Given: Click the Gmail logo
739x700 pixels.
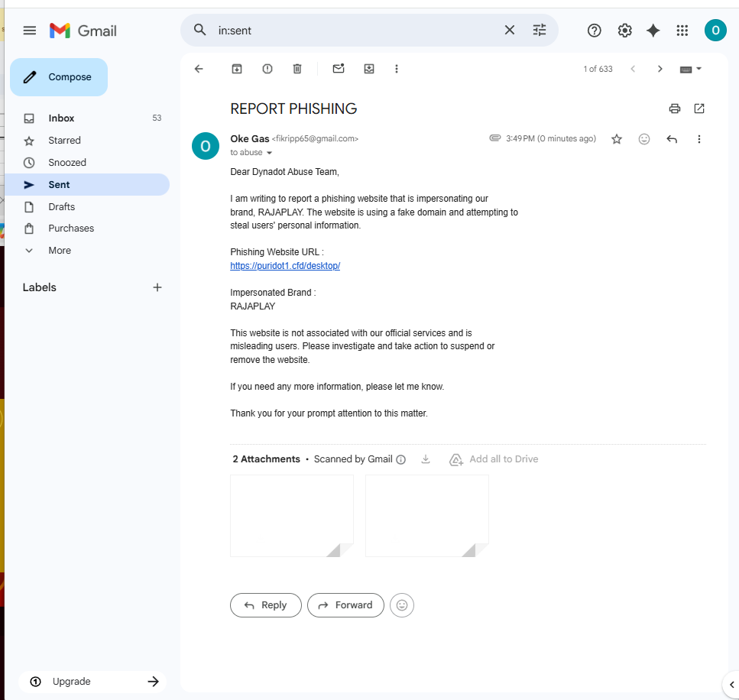Looking at the screenshot, I should tap(83, 31).
